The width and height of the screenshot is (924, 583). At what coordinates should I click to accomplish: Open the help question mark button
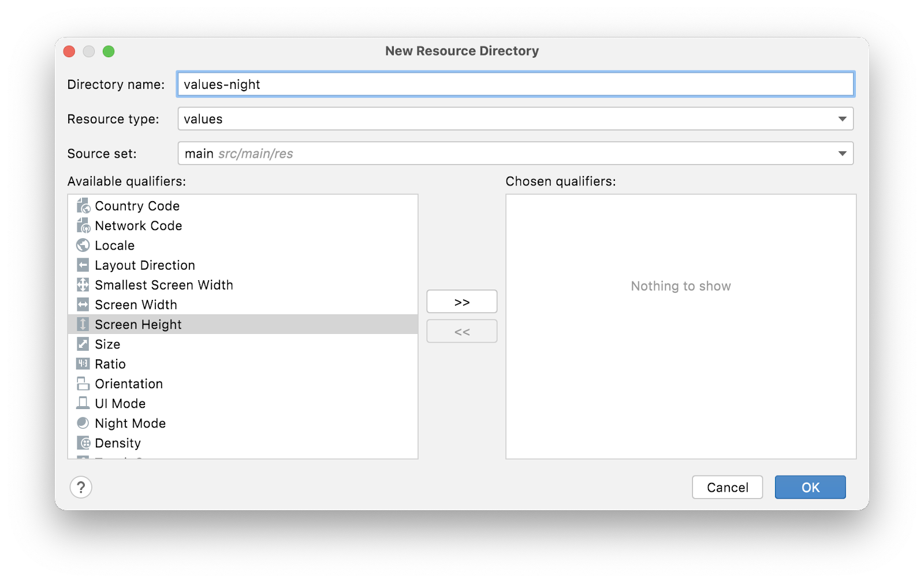click(x=81, y=487)
